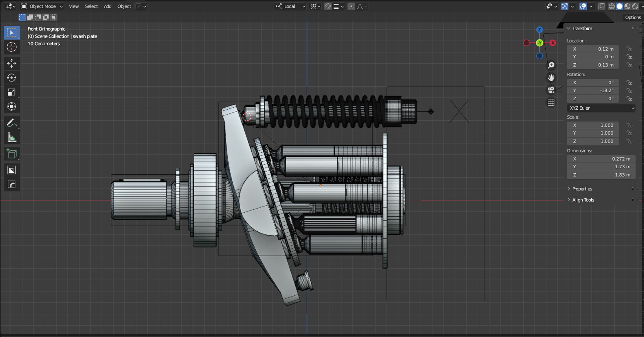Open the Object Mode dropdown

(42, 6)
